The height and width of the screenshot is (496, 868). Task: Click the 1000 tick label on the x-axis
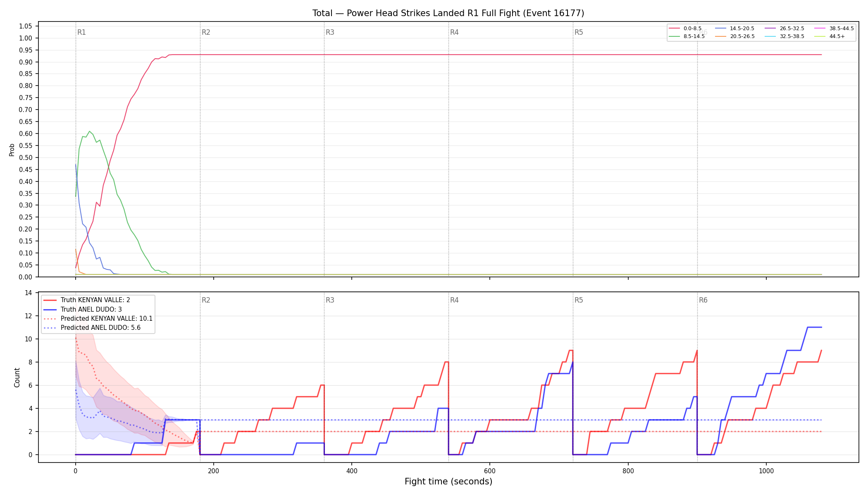click(x=766, y=470)
